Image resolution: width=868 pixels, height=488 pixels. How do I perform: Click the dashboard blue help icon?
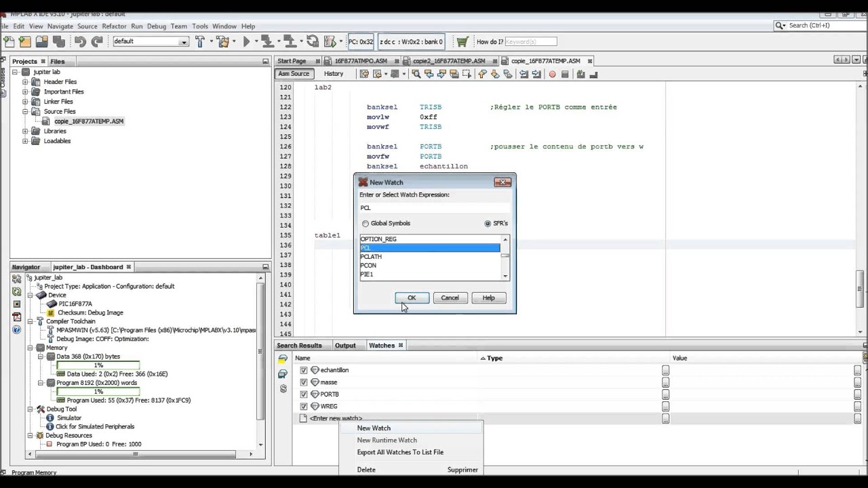point(17,329)
